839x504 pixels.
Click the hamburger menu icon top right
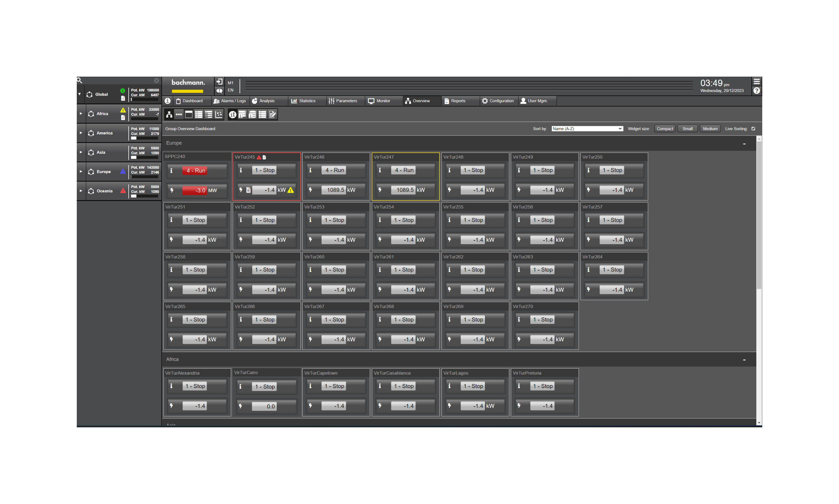756,82
